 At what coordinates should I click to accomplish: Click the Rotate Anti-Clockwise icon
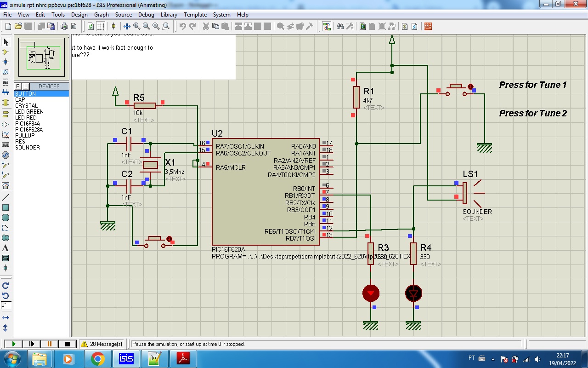6,296
